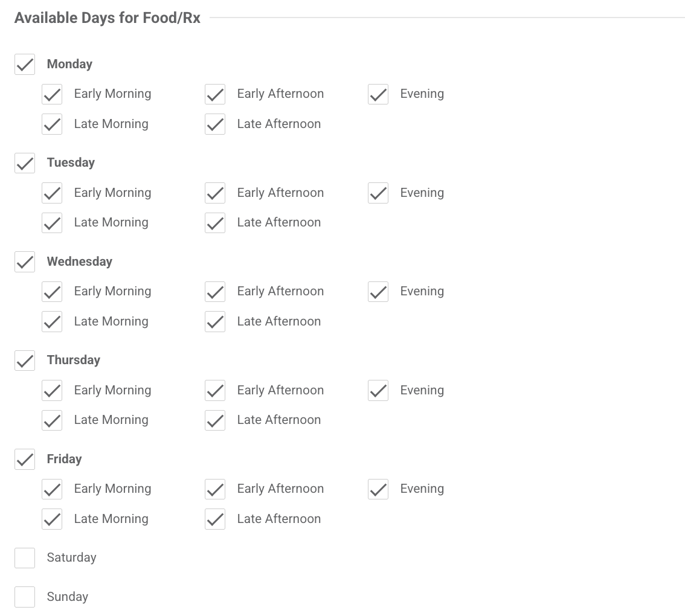
Task: Disable Monday Evening time slot
Action: pos(378,94)
